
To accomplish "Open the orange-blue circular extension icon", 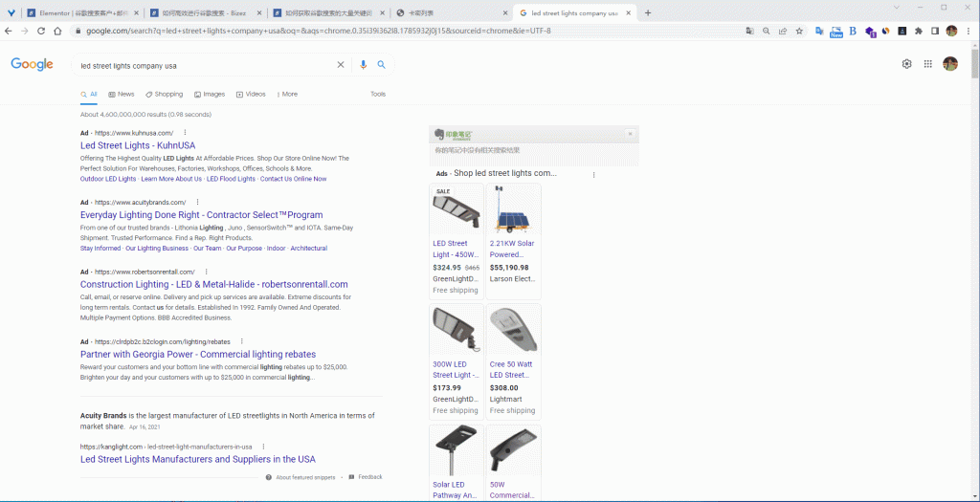I will point(885,31).
